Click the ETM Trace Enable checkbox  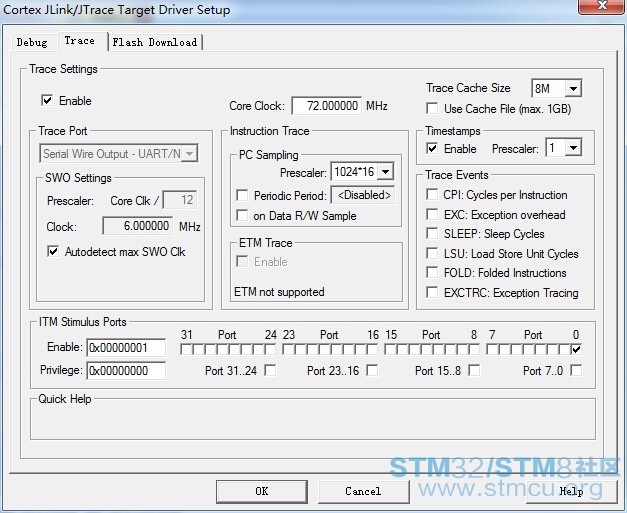pyautogui.click(x=242, y=261)
